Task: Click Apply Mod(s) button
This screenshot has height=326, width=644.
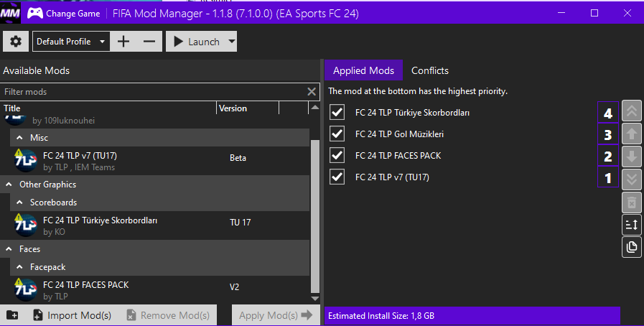Action: pos(276,315)
